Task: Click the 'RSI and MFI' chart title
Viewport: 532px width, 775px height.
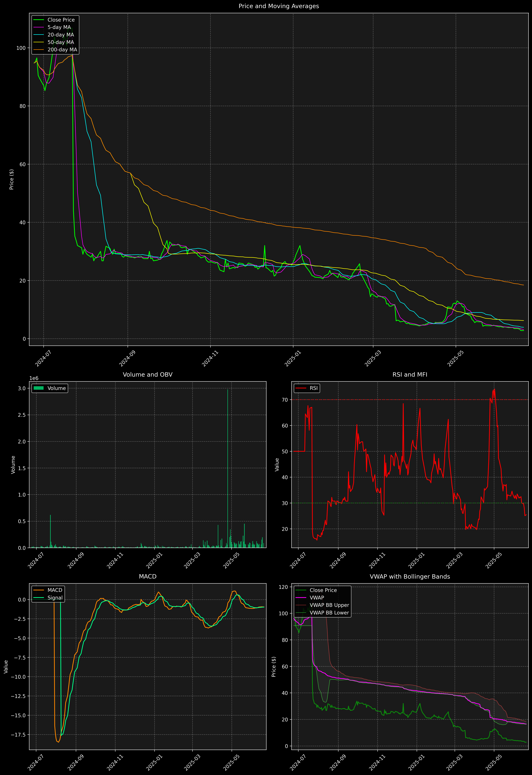Action: coord(410,374)
